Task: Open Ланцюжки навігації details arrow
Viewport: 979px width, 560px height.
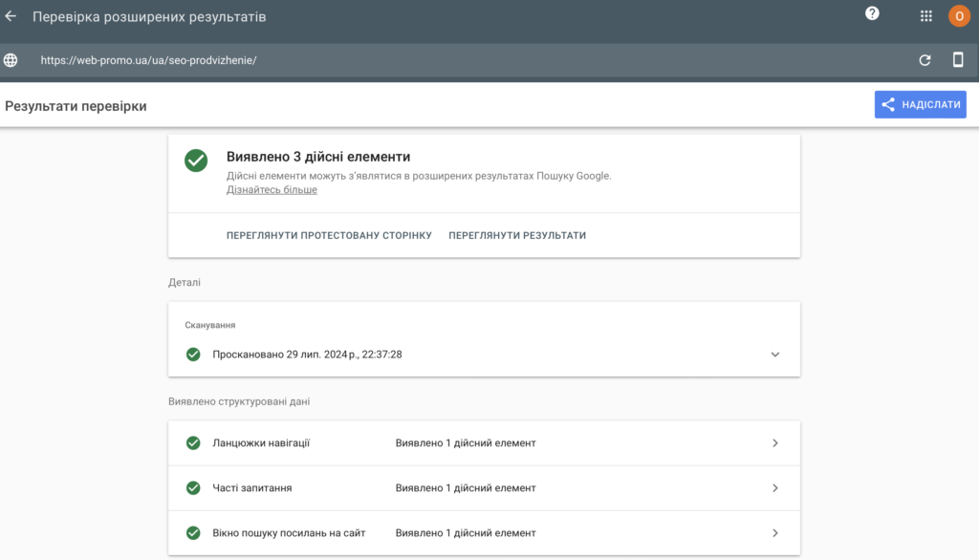Action: tap(775, 443)
